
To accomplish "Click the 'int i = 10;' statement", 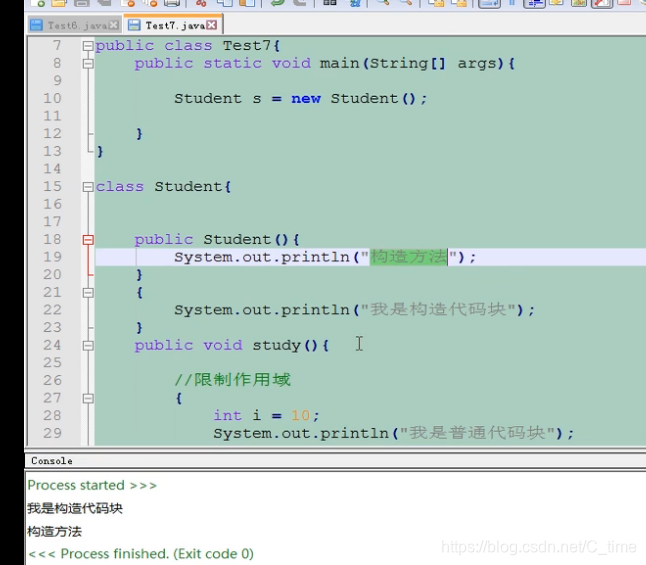I will [x=266, y=415].
